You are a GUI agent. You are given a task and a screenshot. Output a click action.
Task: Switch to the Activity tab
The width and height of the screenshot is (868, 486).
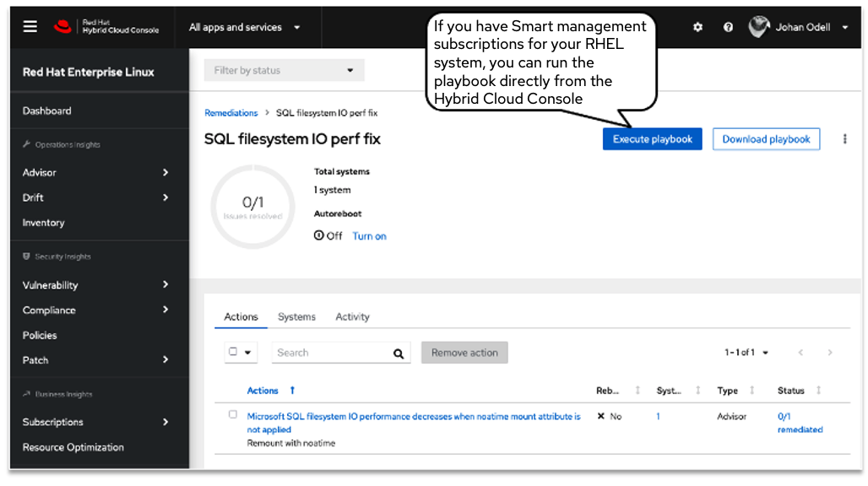tap(352, 317)
